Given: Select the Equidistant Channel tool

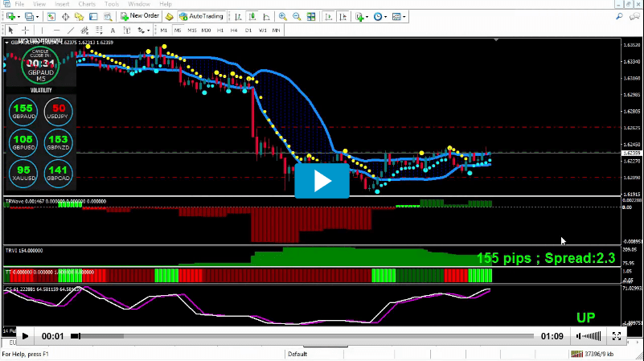Looking at the screenshot, I should tap(84, 30).
